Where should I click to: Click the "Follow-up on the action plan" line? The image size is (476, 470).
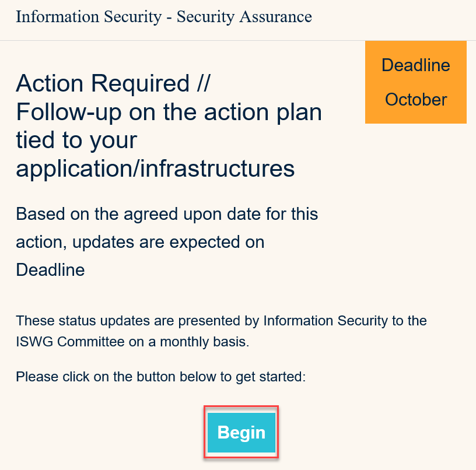(x=169, y=112)
